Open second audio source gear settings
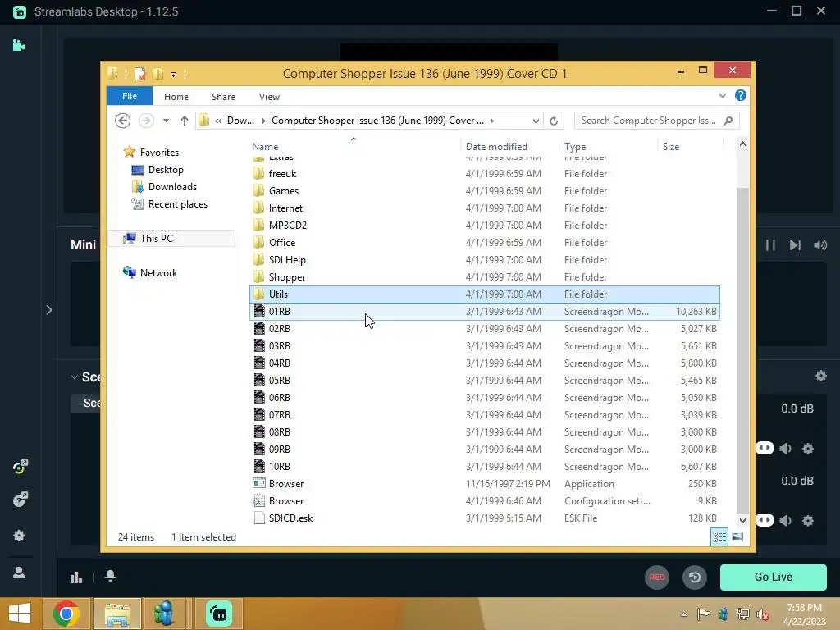This screenshot has height=630, width=840. [808, 520]
